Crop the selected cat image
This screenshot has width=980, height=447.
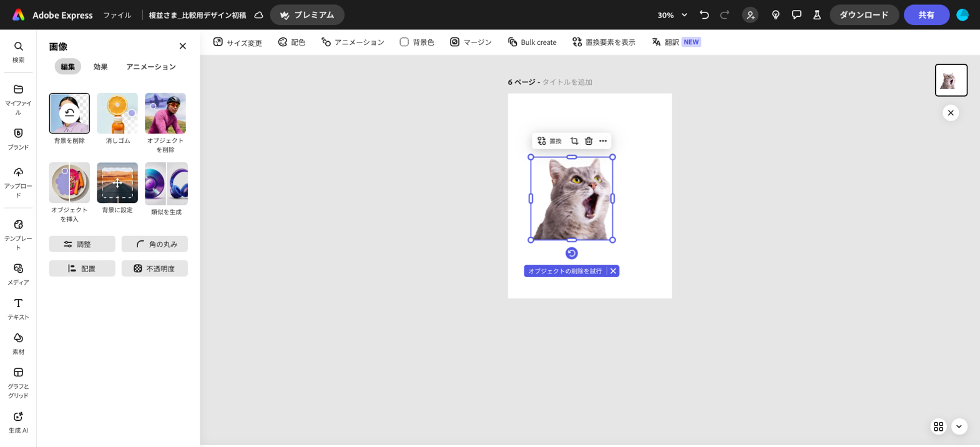click(x=574, y=141)
